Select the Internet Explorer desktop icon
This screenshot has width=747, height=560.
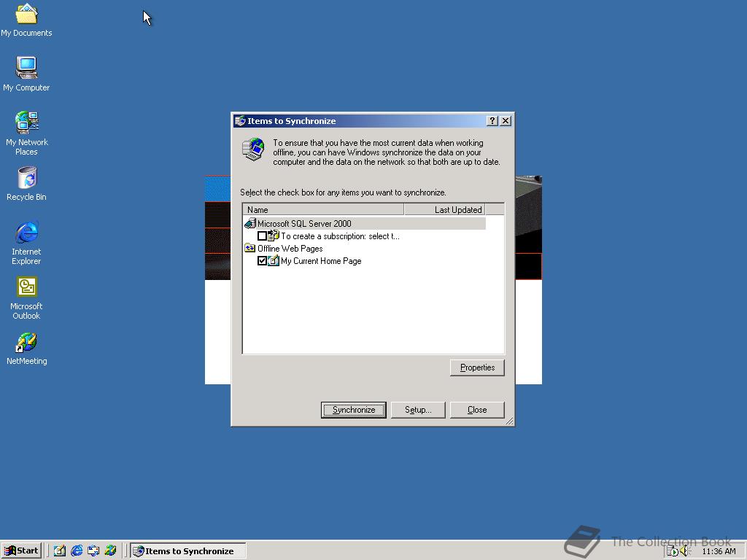tap(26, 243)
